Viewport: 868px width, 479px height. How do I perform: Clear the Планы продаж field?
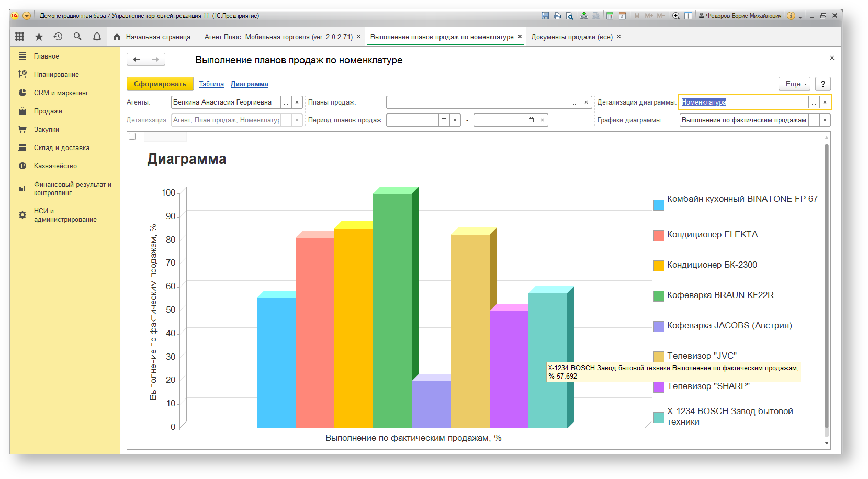click(586, 102)
